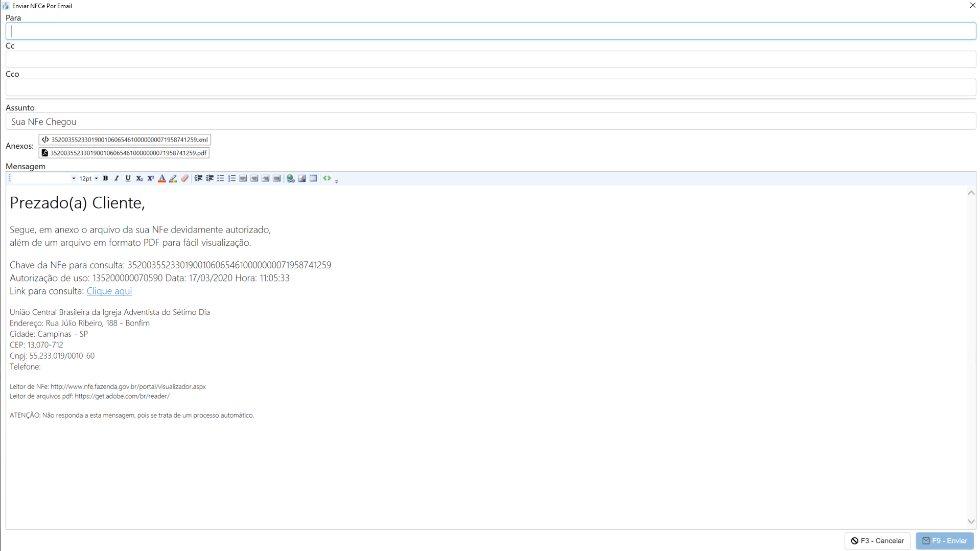This screenshot has height=551, width=980.
Task: Center align text
Action: (x=254, y=178)
